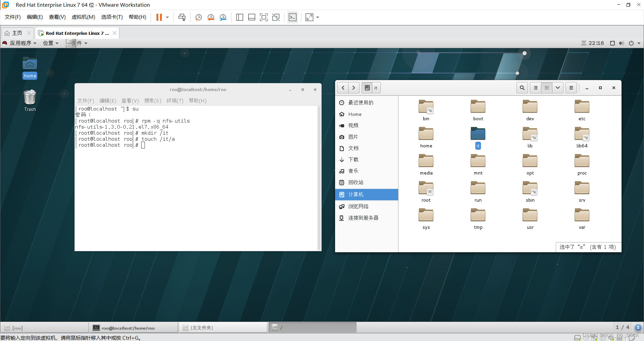
Task: Revert to snapshot icon in VMware toolbar
Action: coord(211,17)
